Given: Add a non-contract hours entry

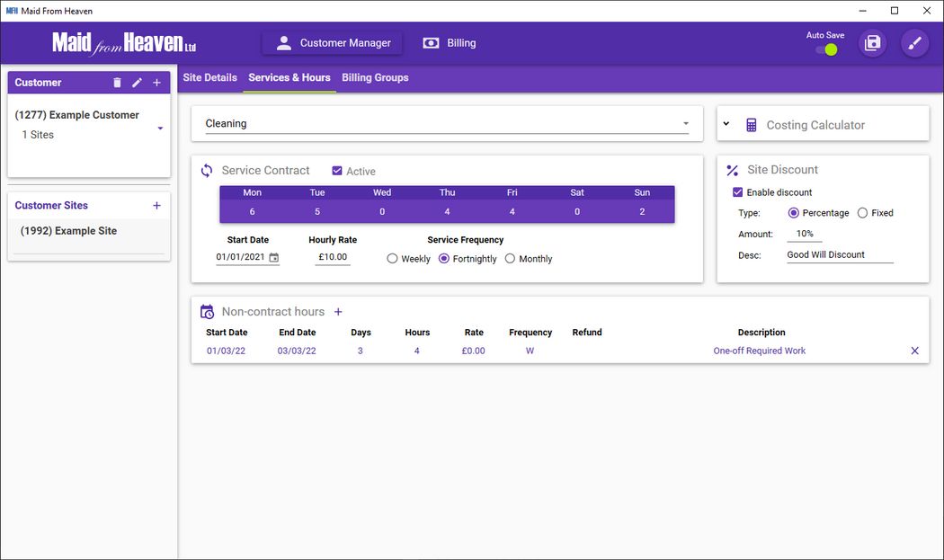Looking at the screenshot, I should pos(338,312).
